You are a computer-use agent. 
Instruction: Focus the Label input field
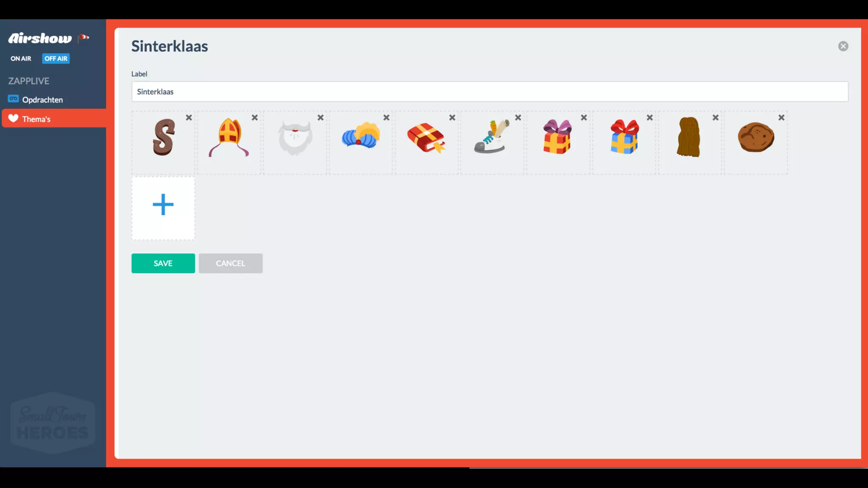[490, 91]
